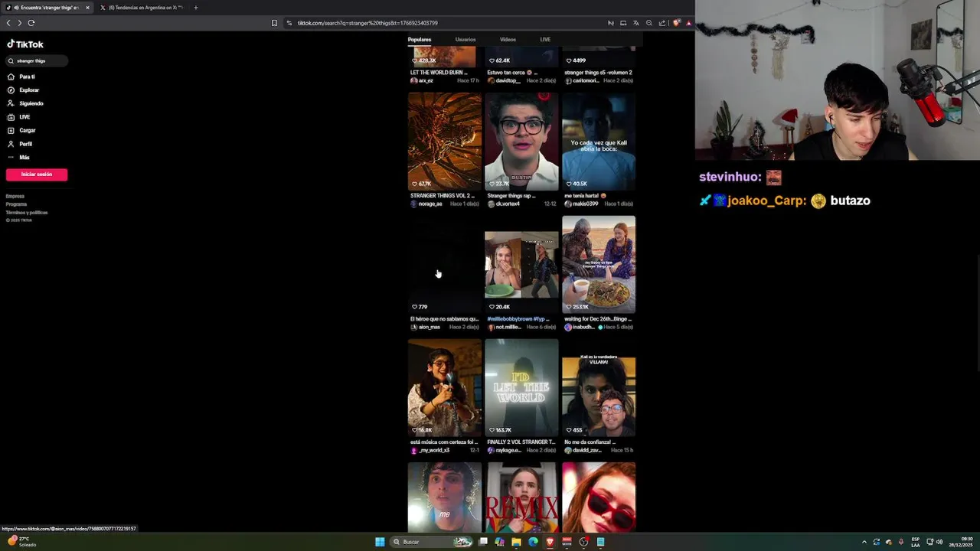Open the red sunglasses video thumbnail
The image size is (980, 551).
point(599,497)
